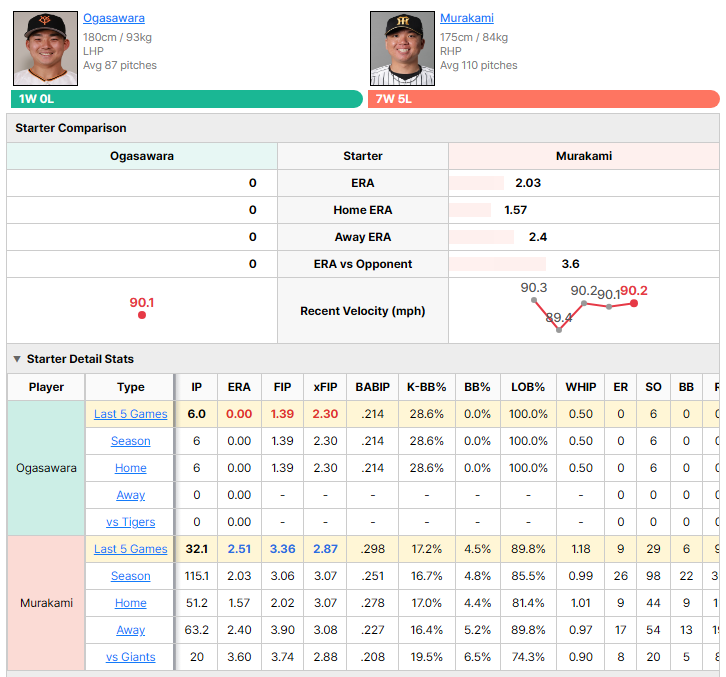Open Murakami's Away split link
Viewport: 726px width, 677px height.
(131, 630)
